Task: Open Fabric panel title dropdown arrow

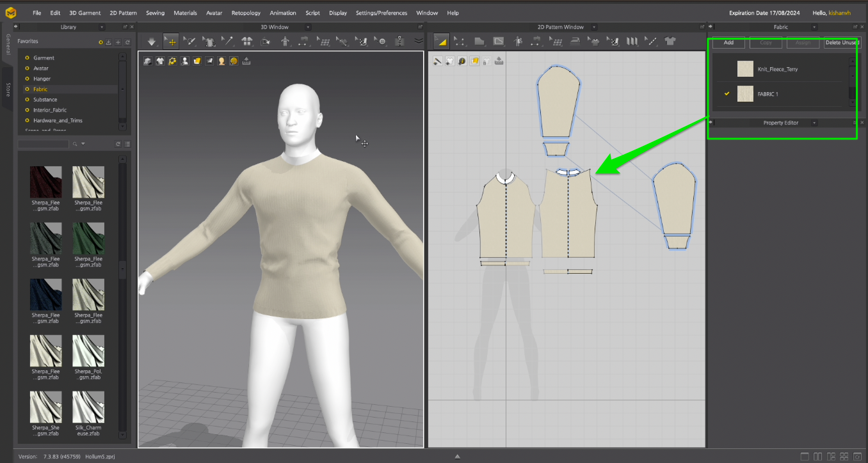Action: [814, 27]
